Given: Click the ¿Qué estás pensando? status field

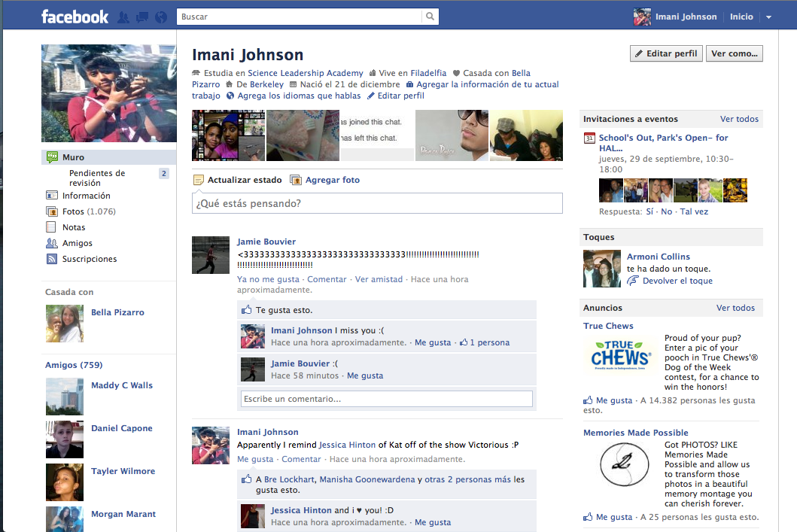Looking at the screenshot, I should (377, 203).
